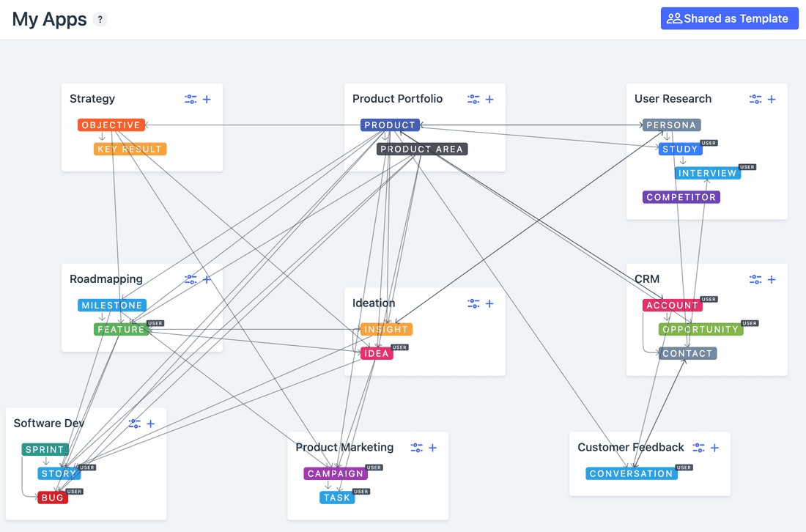The height and width of the screenshot is (532, 806).
Task: Click the plus icon on Customer Feedback
Action: tap(714, 448)
